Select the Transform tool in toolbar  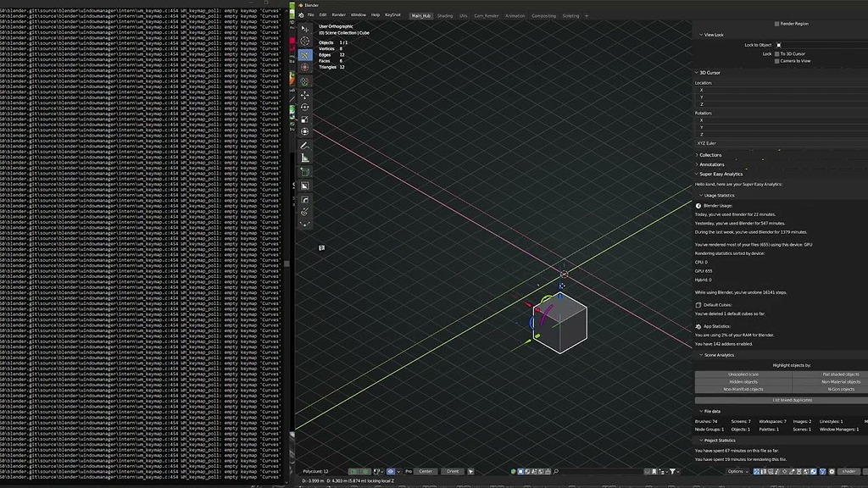point(304,131)
